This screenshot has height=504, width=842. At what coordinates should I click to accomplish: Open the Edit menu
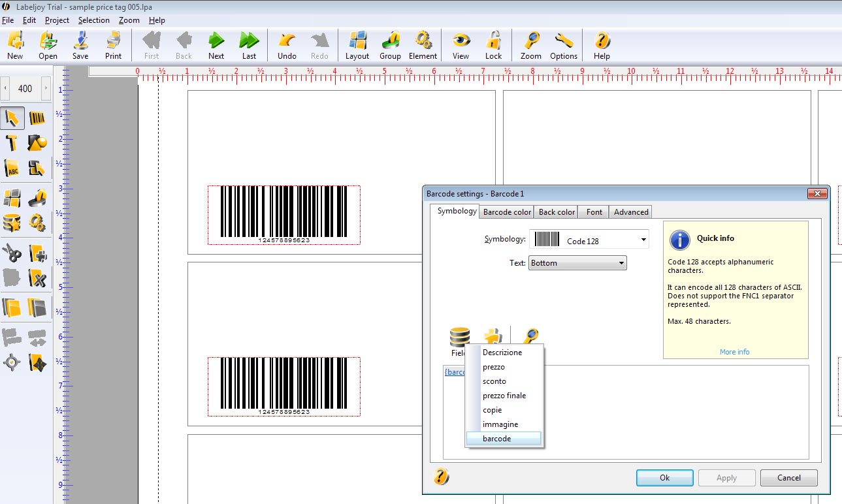coord(29,20)
